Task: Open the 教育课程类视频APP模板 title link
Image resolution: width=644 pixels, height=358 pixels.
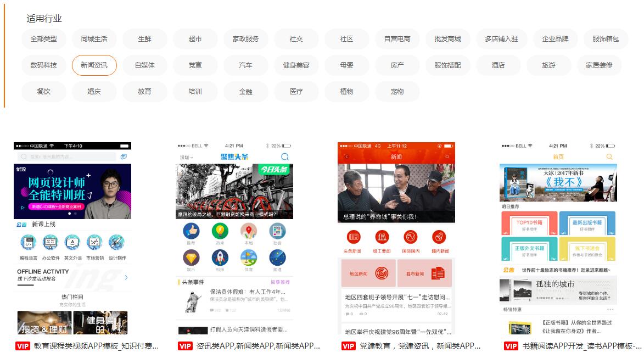Action: pos(96,346)
